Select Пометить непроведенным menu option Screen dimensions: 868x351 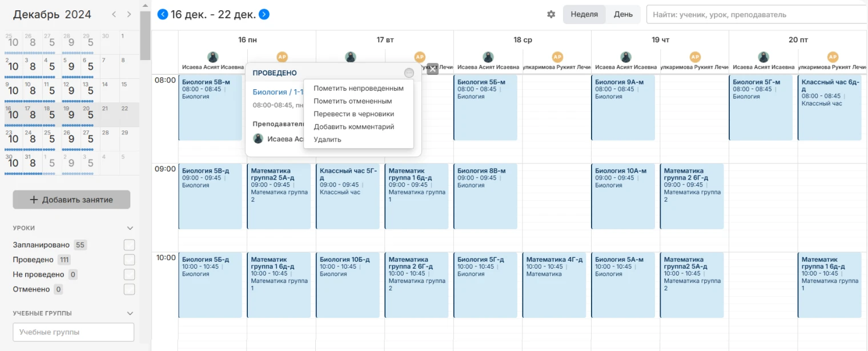point(358,88)
